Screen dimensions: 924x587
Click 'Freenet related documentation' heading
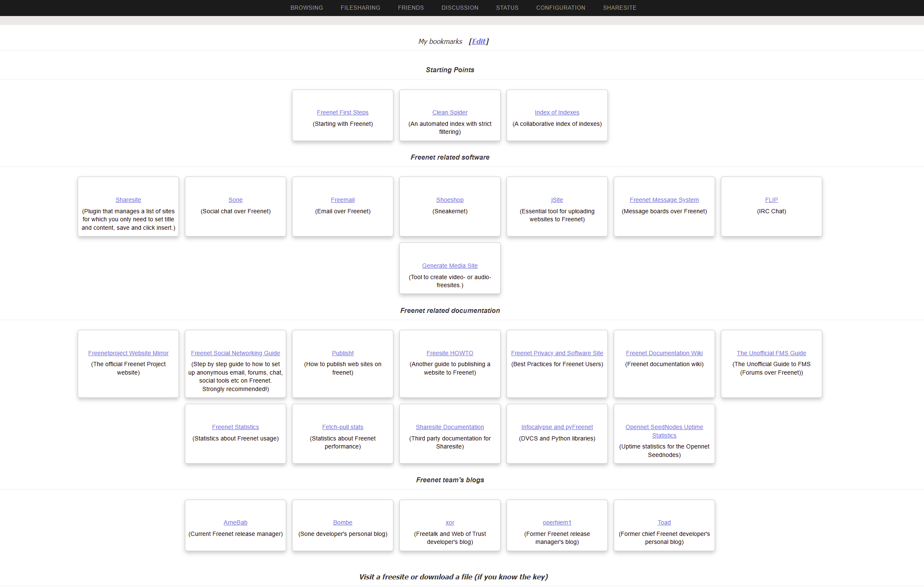pos(450,310)
